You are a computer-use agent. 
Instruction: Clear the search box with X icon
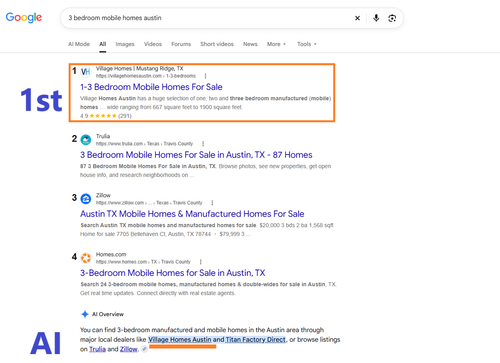click(357, 18)
